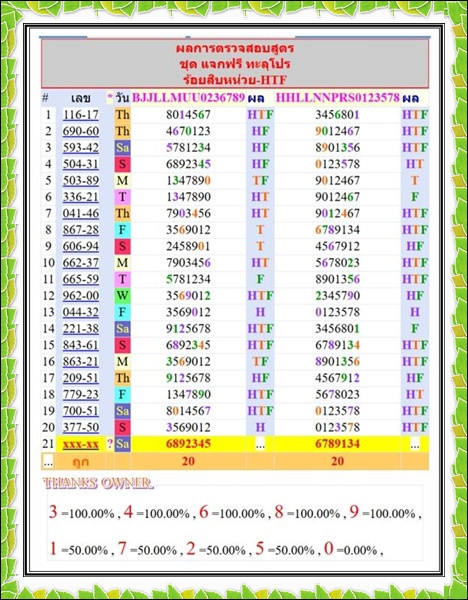Click the question mark in row 21
The height and width of the screenshot is (600, 468).
coord(110,444)
